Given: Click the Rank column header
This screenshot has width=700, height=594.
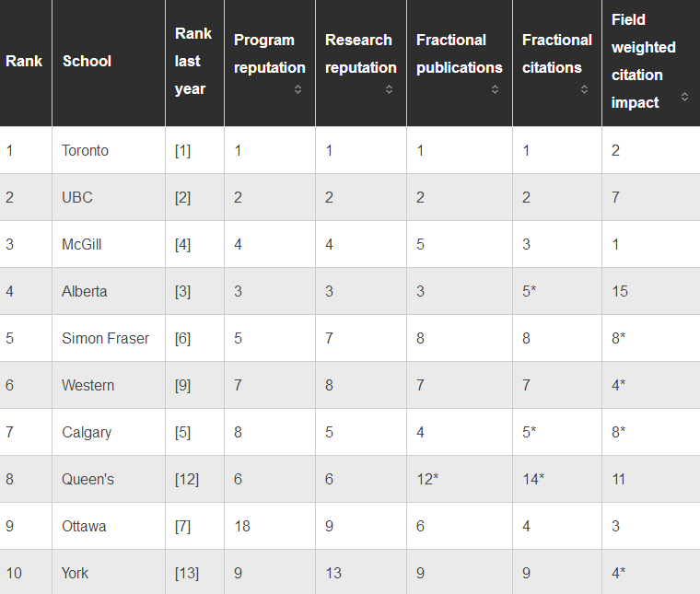Looking at the screenshot, I should [x=26, y=63].
